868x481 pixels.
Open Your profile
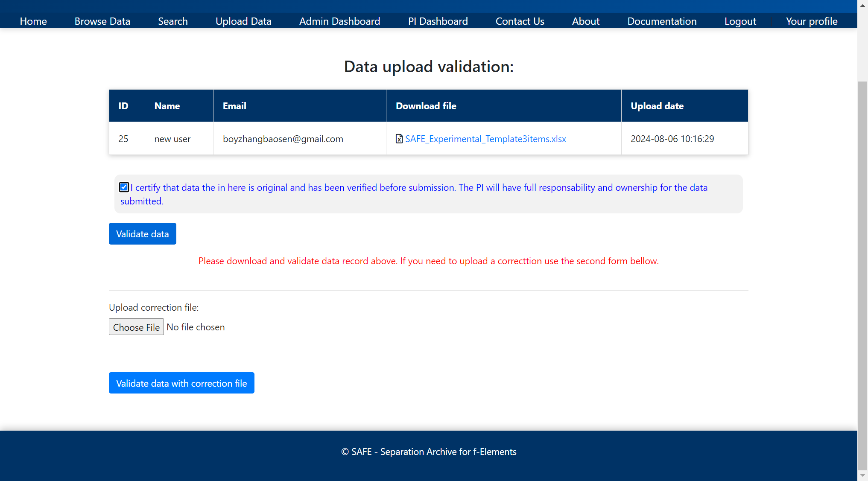[812, 21]
